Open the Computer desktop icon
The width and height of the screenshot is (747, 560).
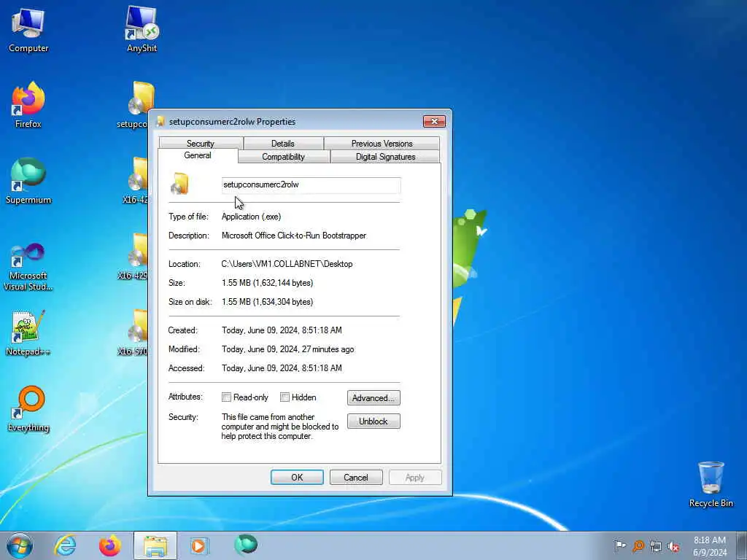(x=28, y=29)
